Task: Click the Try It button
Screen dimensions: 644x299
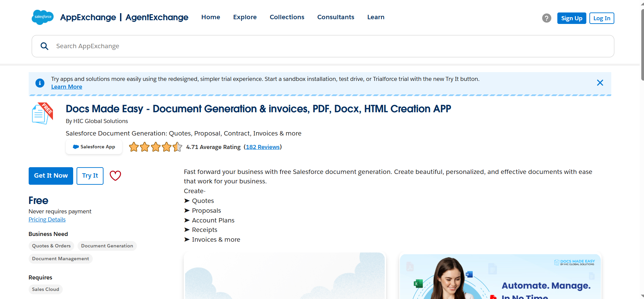Action: pos(90,176)
